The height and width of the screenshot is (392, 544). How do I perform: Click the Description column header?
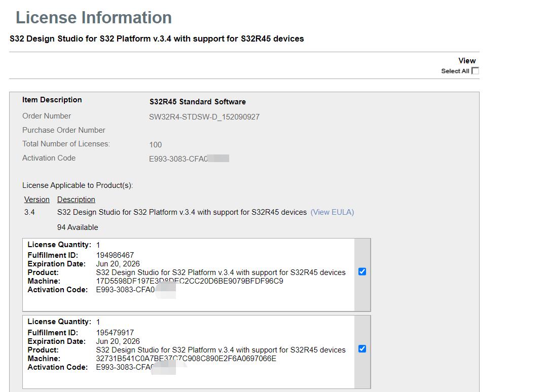pyautogui.click(x=76, y=200)
